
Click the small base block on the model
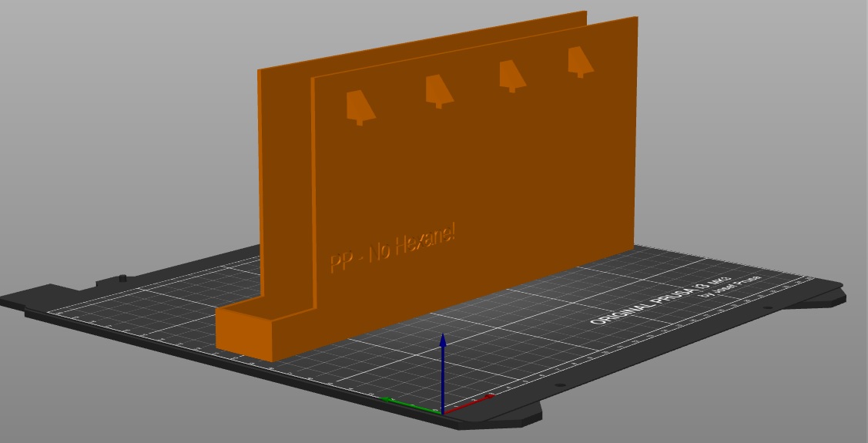(243, 335)
